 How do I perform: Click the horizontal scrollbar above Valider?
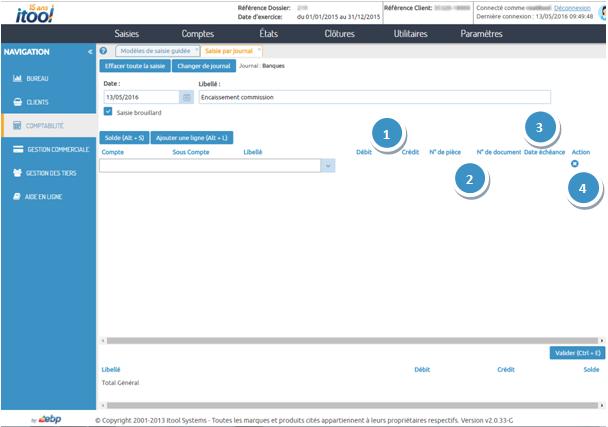tap(350, 340)
